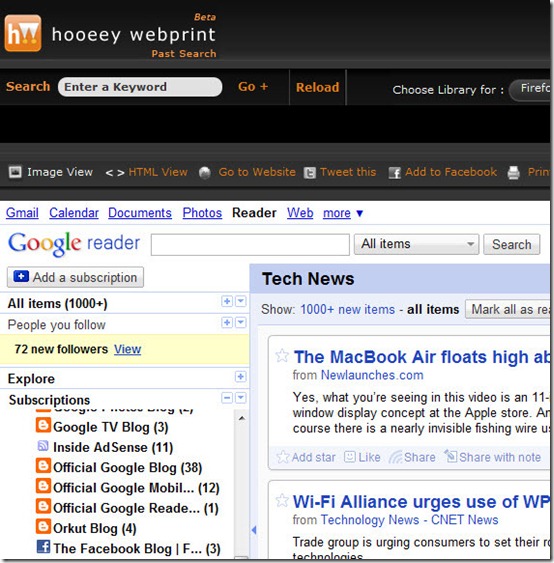This screenshot has width=554, height=563.
Task: Collapse the sidebar with the blue arrow
Action: coord(254,530)
